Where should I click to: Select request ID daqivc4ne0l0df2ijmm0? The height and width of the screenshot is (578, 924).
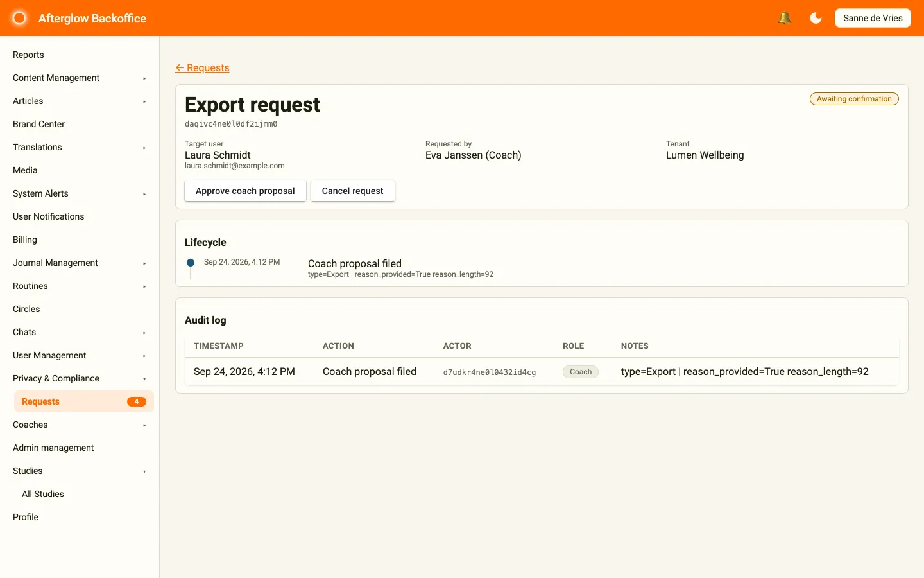coord(231,124)
